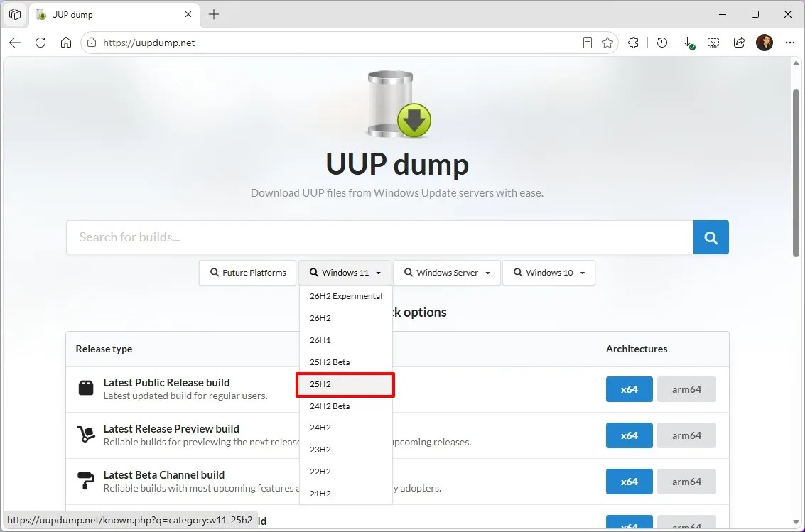Click x64 for Latest Public Release build

629,389
